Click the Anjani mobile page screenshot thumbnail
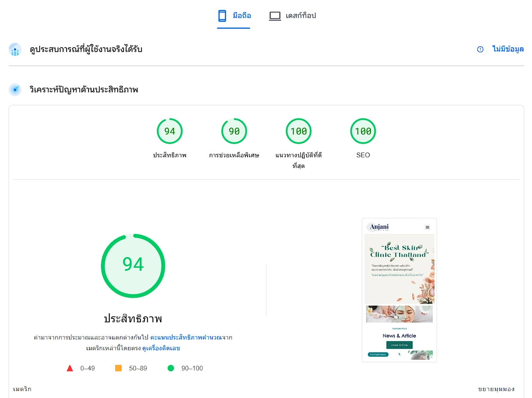Screen dimensions: 532x398 pyautogui.click(x=399, y=290)
